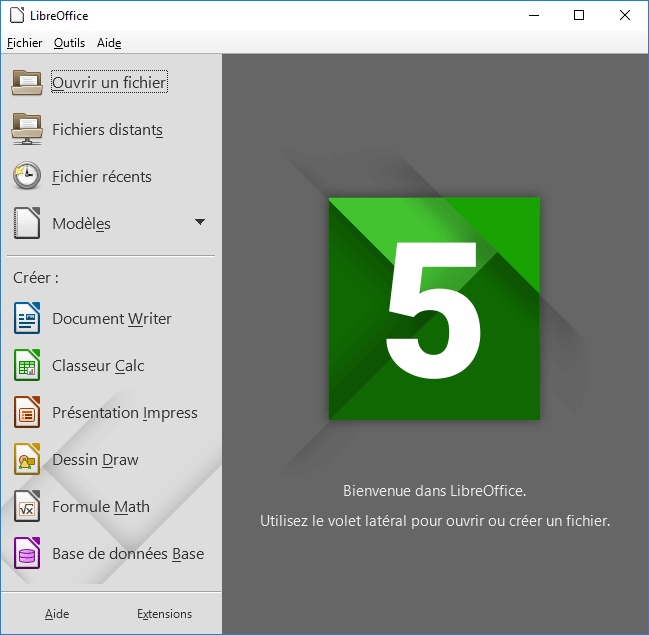Screen dimensions: 649x635
Task: Click the Draw drawing icon
Action: [x=27, y=459]
